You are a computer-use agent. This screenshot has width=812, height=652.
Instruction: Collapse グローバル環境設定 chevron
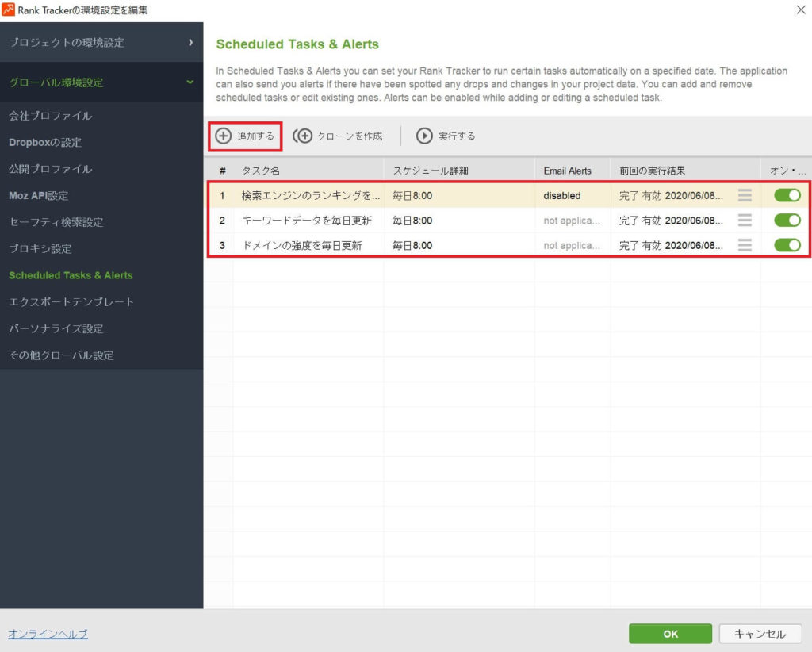pos(190,82)
